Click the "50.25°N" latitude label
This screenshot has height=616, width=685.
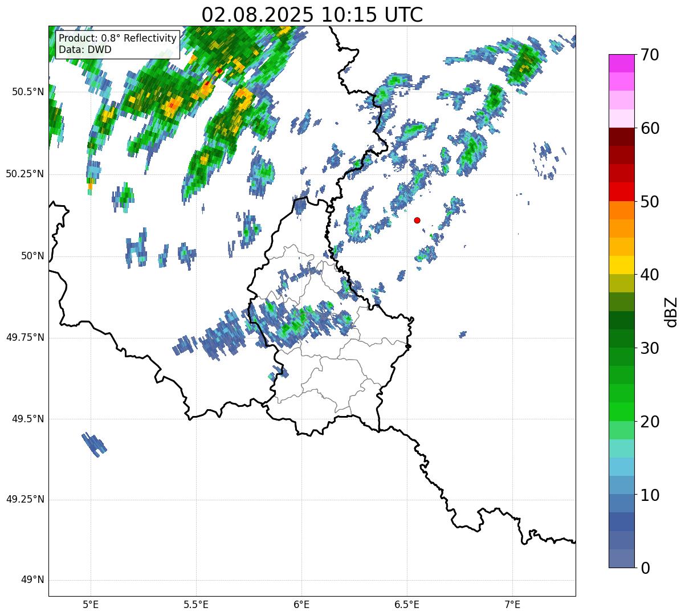pos(25,174)
